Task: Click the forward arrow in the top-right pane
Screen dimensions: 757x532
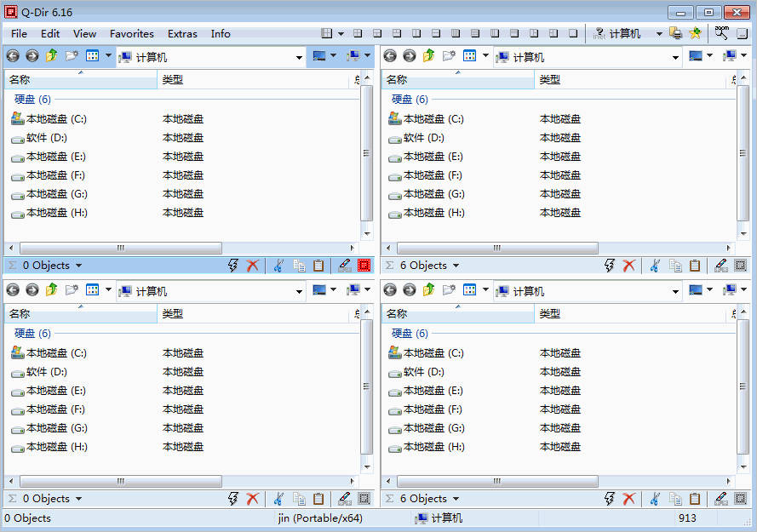Action: click(410, 56)
